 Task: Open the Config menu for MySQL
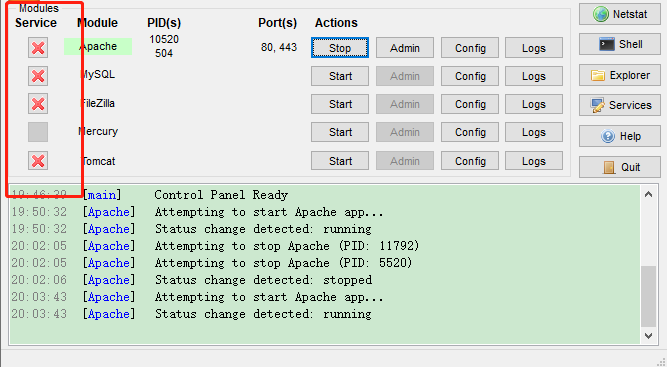470,76
